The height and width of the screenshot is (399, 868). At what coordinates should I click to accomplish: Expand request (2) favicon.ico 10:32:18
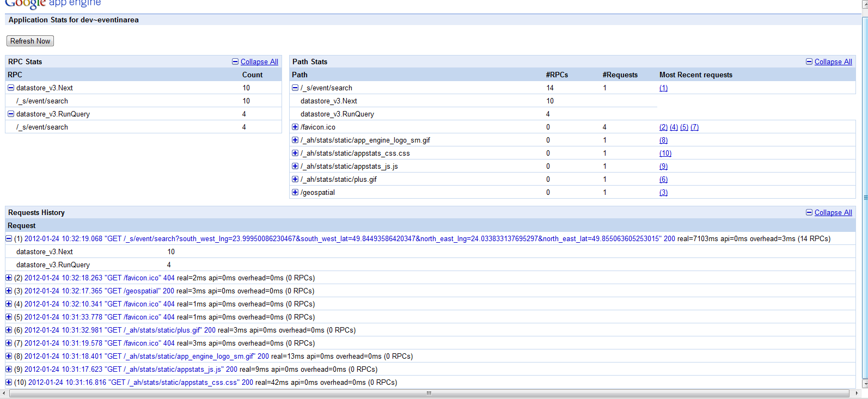[x=9, y=278]
